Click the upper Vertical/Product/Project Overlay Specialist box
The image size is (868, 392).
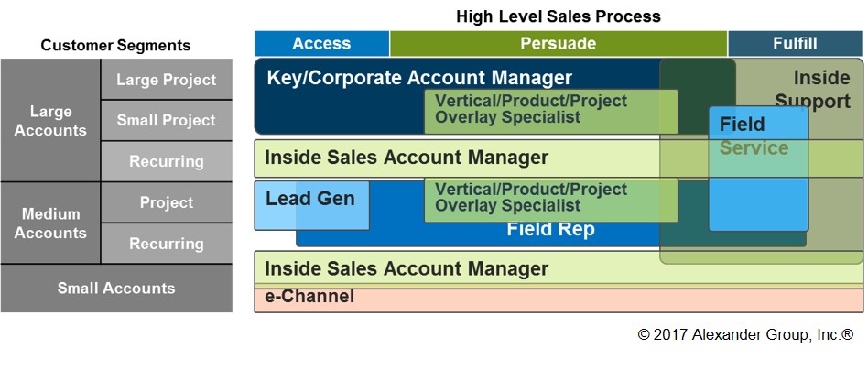click(x=551, y=112)
